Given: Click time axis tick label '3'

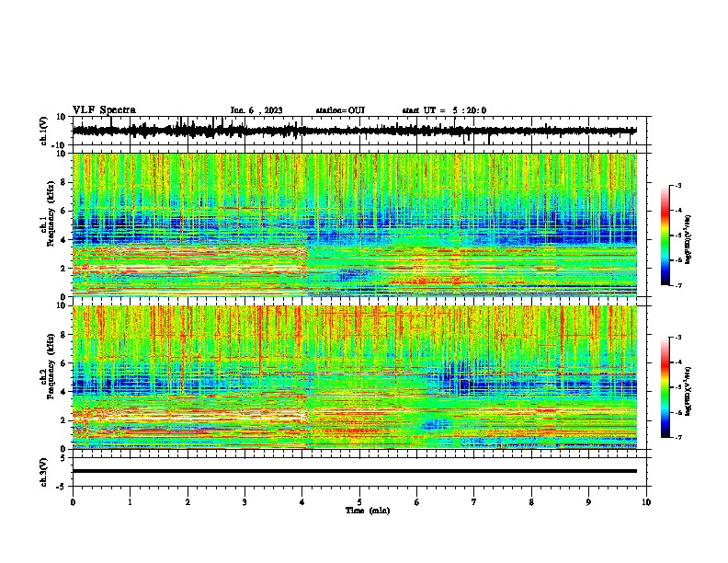Looking at the screenshot, I should coord(245,502).
